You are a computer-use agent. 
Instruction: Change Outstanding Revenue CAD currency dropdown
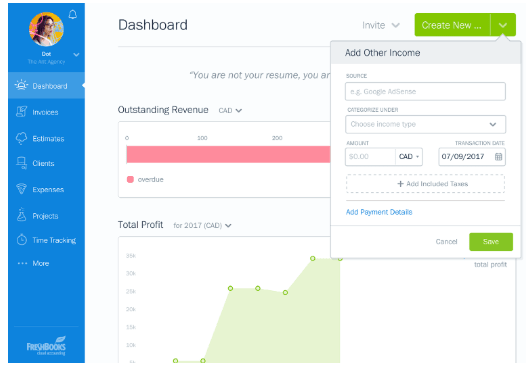(230, 110)
